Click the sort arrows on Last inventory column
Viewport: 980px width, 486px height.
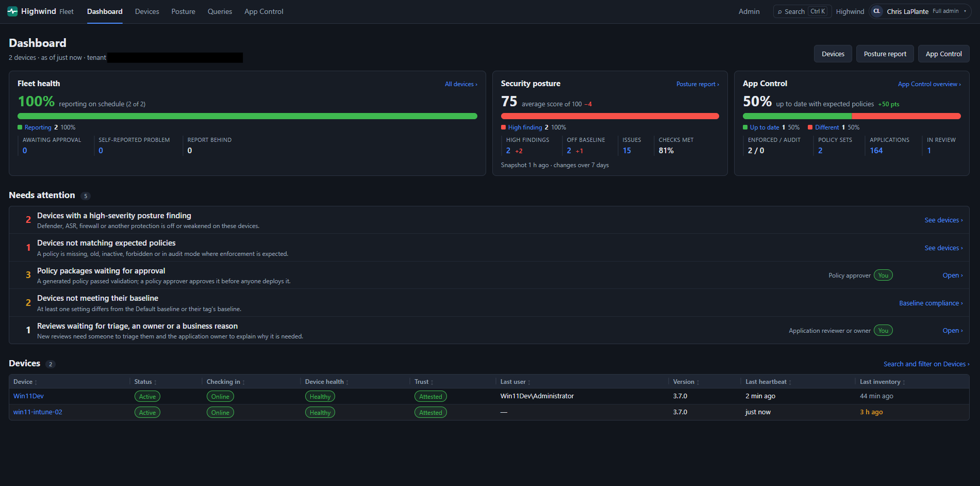(x=904, y=382)
